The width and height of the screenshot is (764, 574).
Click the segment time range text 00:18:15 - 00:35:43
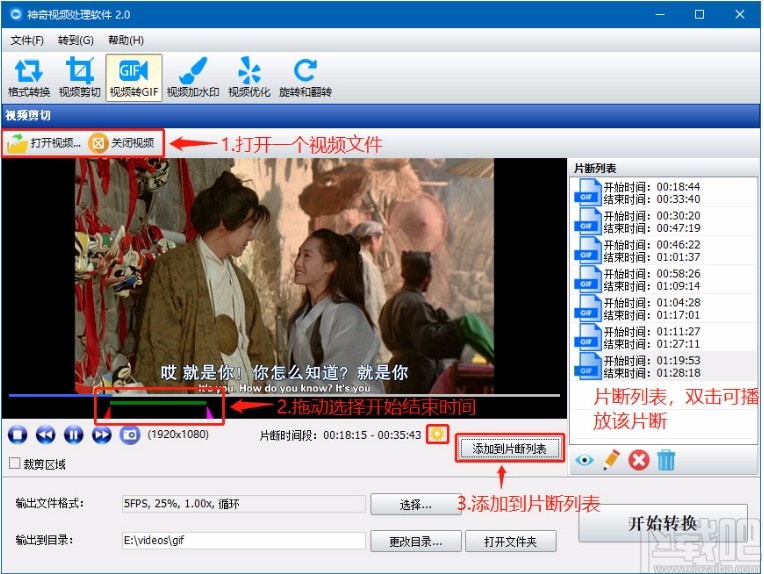coord(372,435)
